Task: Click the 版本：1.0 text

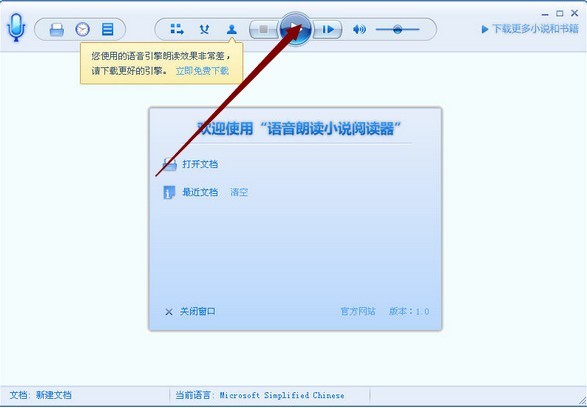Action: pyautogui.click(x=409, y=311)
